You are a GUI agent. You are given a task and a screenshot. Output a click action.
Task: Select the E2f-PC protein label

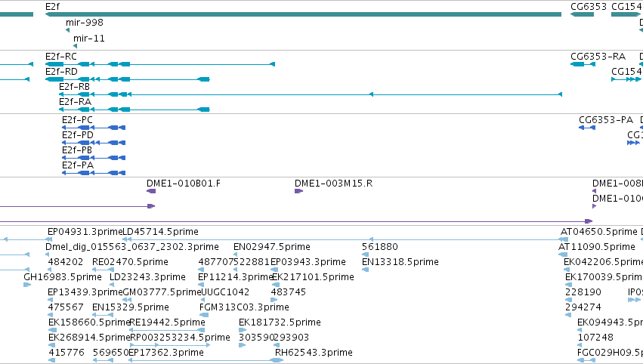click(78, 120)
